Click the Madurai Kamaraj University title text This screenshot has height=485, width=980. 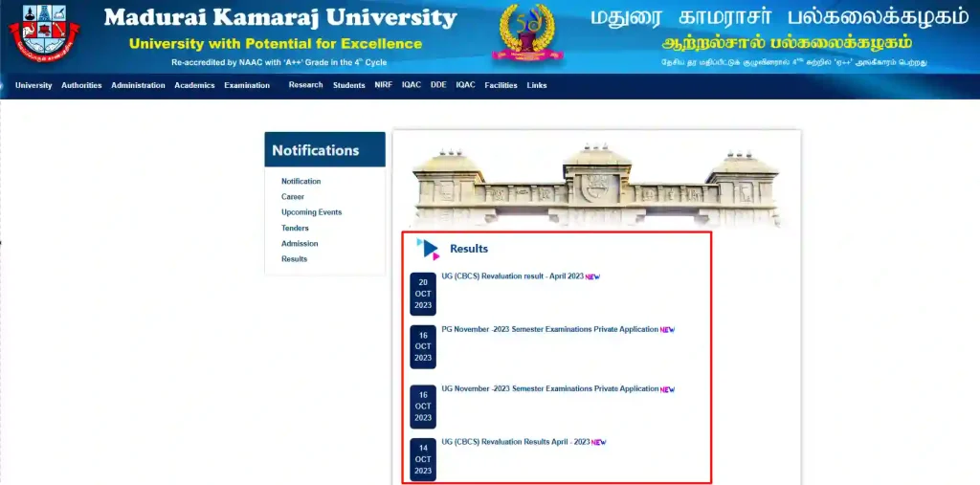point(280,18)
